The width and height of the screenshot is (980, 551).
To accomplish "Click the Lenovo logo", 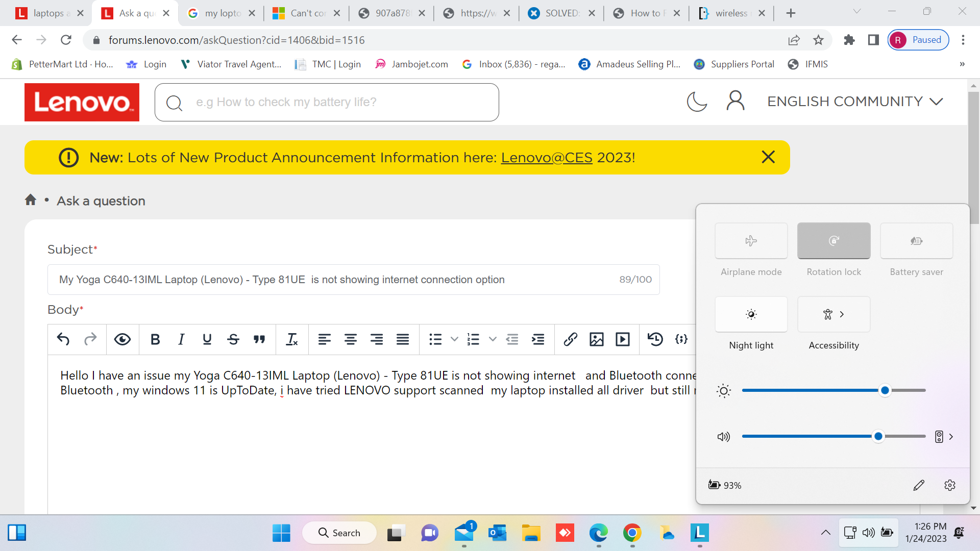I will [x=82, y=103].
